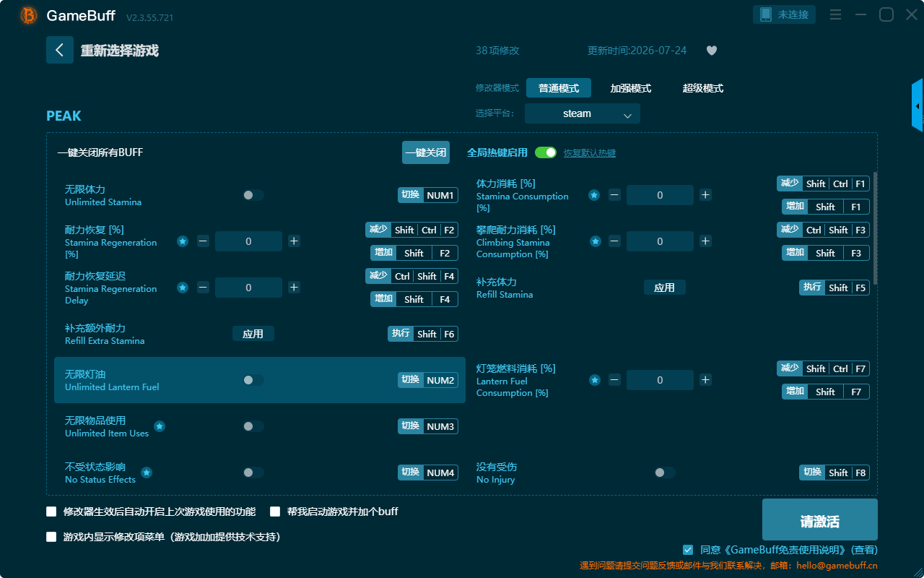Click the PEAK game title
The height and width of the screenshot is (578, 924).
(x=64, y=116)
